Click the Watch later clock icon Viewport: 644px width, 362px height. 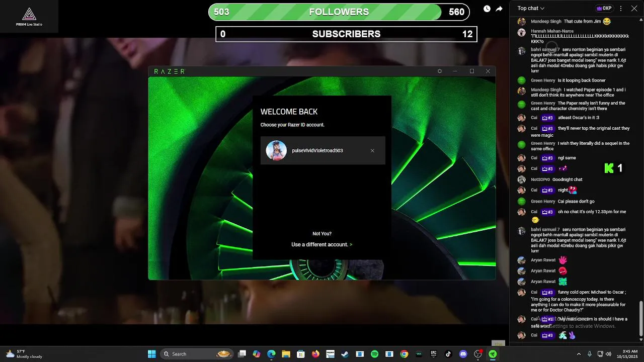(x=487, y=9)
